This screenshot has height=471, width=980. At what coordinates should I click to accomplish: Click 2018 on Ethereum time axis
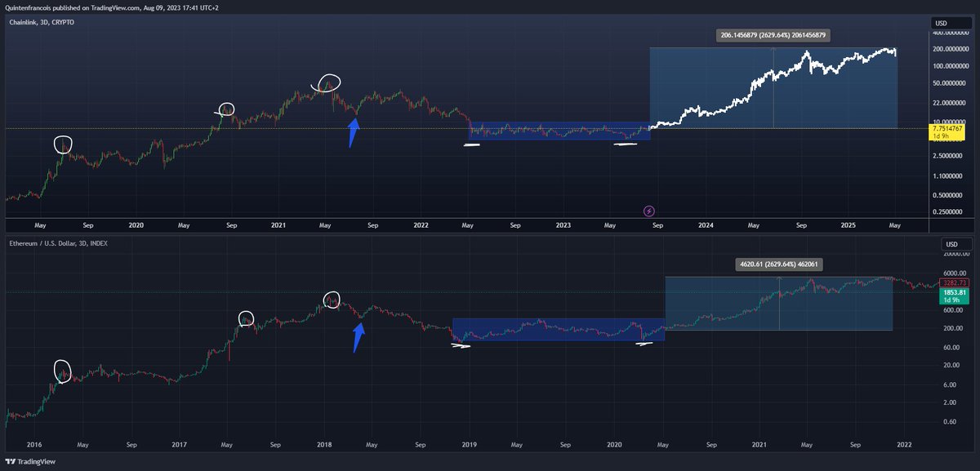(x=324, y=446)
